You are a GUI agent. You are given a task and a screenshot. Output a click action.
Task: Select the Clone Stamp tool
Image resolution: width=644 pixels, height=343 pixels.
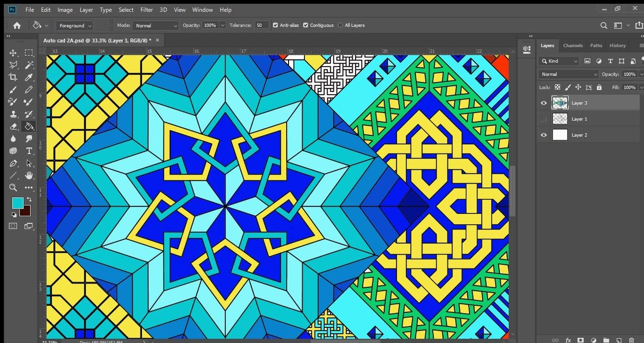[x=13, y=114]
